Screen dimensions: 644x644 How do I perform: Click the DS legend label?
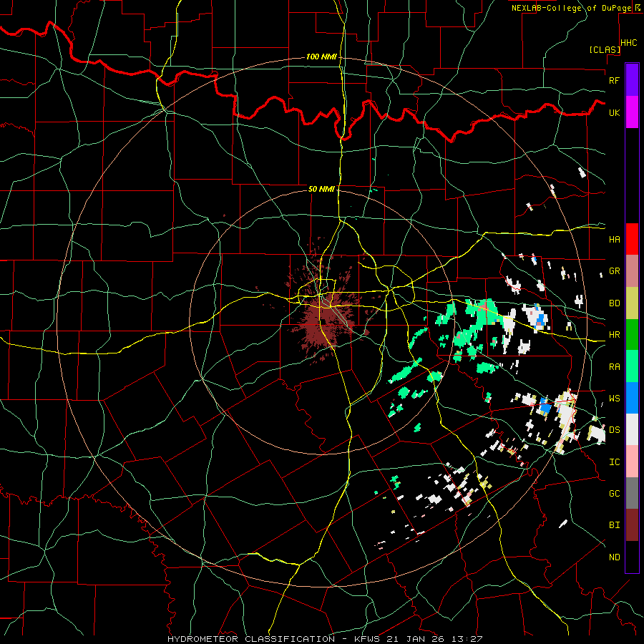[x=614, y=430]
